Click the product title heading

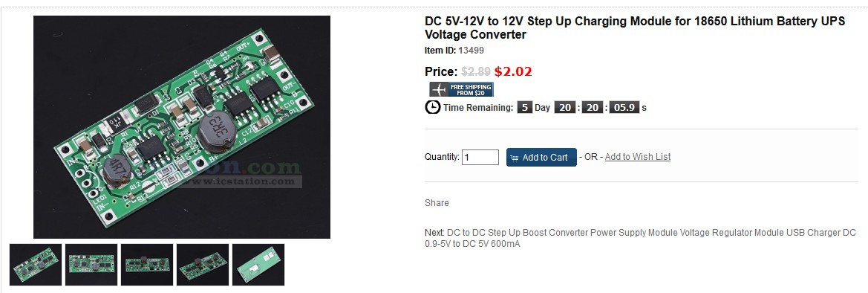[x=635, y=28]
